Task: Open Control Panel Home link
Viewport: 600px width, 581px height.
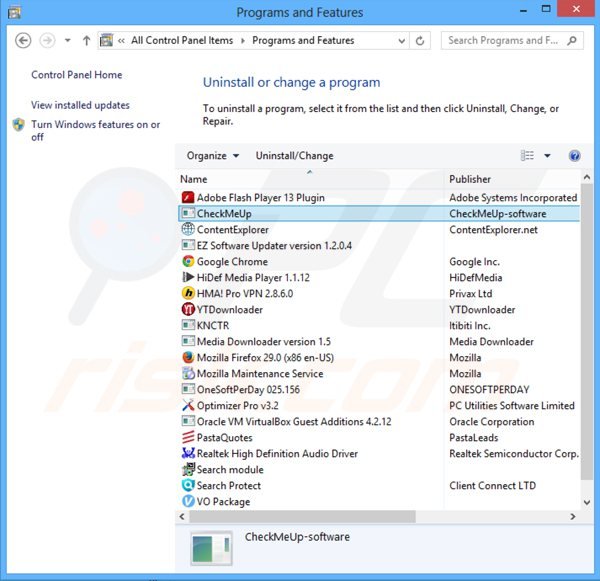Action: pos(77,75)
